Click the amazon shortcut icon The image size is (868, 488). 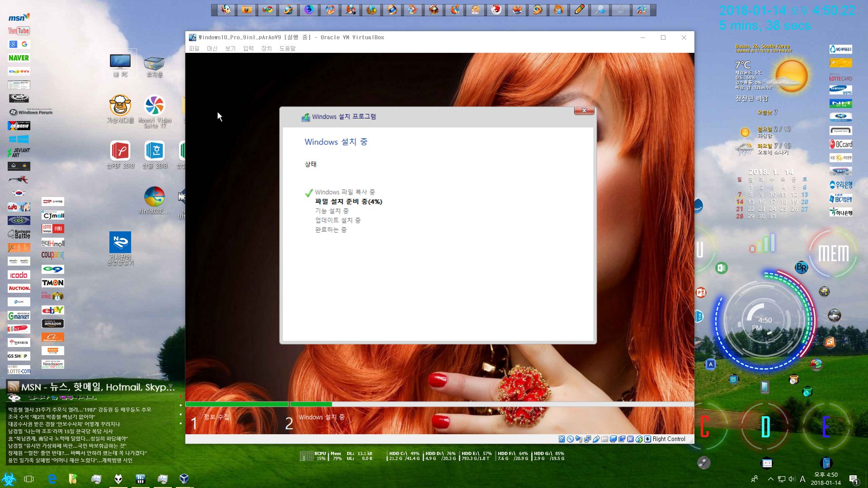click(x=53, y=324)
